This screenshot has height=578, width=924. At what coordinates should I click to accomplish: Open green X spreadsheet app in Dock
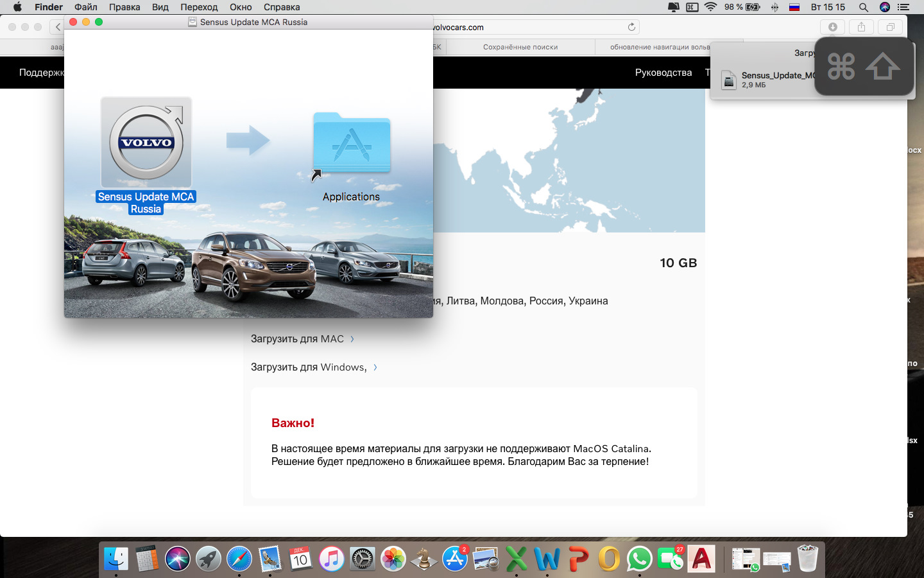517,559
